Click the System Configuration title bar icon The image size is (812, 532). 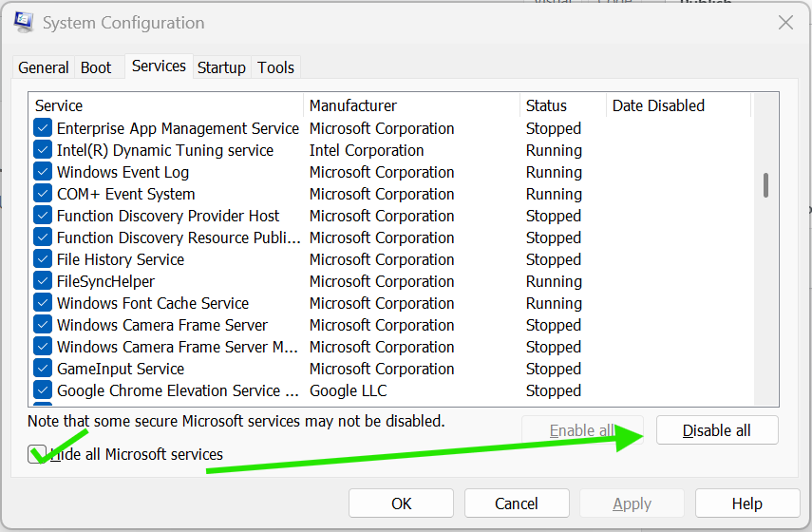coord(24,22)
